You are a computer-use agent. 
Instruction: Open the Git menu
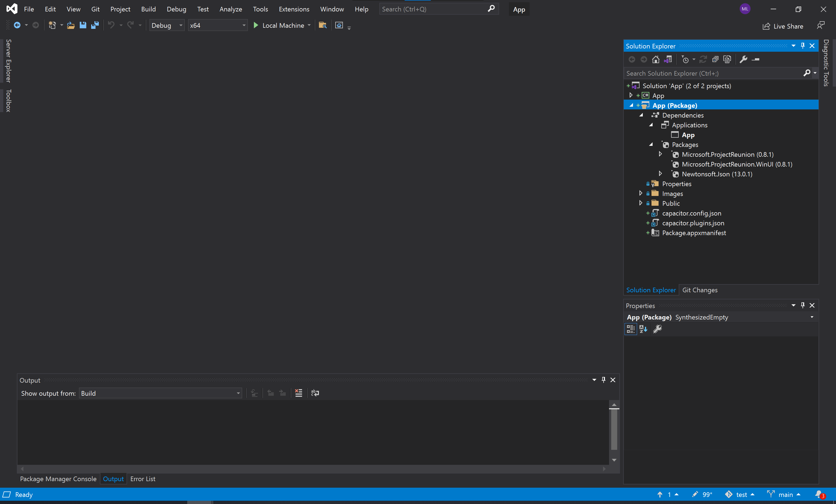pyautogui.click(x=95, y=9)
